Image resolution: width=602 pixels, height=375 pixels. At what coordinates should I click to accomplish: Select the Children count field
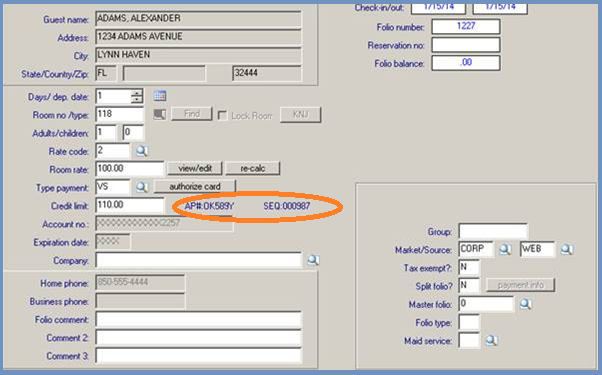pyautogui.click(x=133, y=132)
